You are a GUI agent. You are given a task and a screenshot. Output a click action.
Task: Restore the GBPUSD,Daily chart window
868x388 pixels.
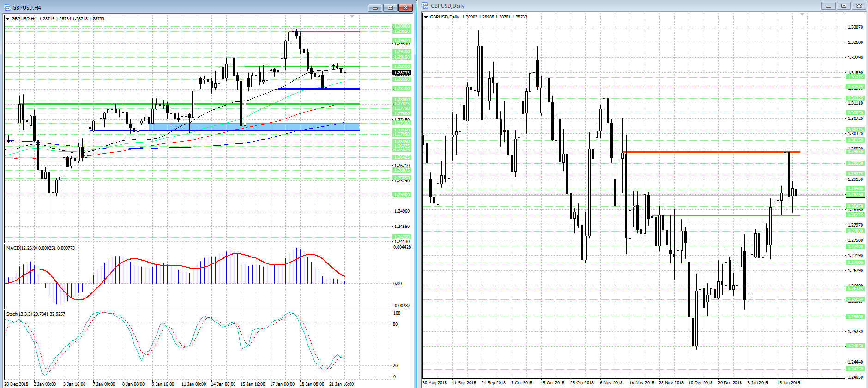(x=844, y=6)
